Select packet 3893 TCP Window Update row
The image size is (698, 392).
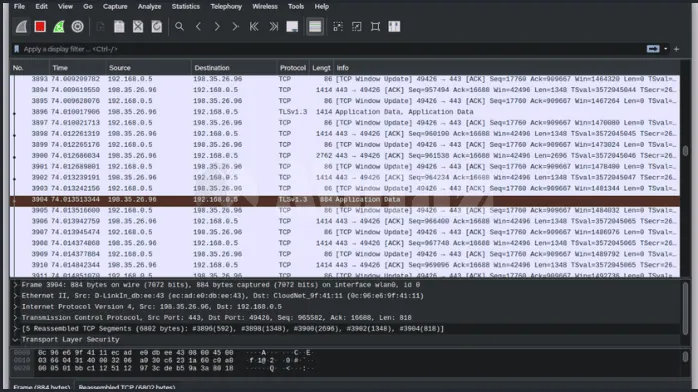pos(345,79)
